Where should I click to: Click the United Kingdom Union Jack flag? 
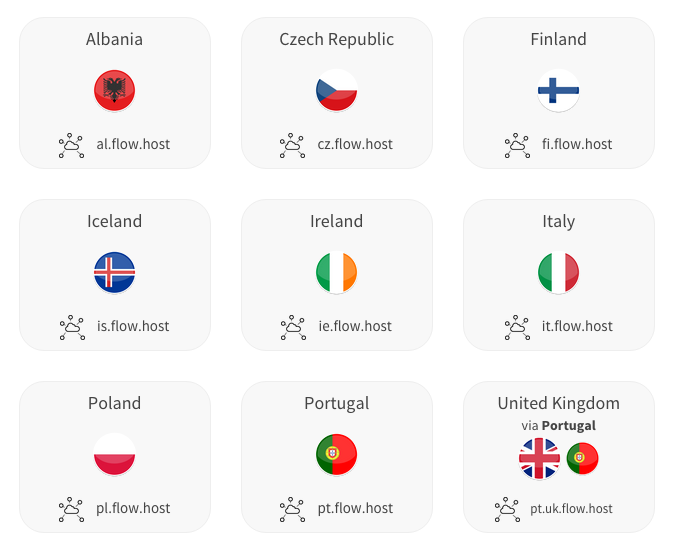point(539,458)
